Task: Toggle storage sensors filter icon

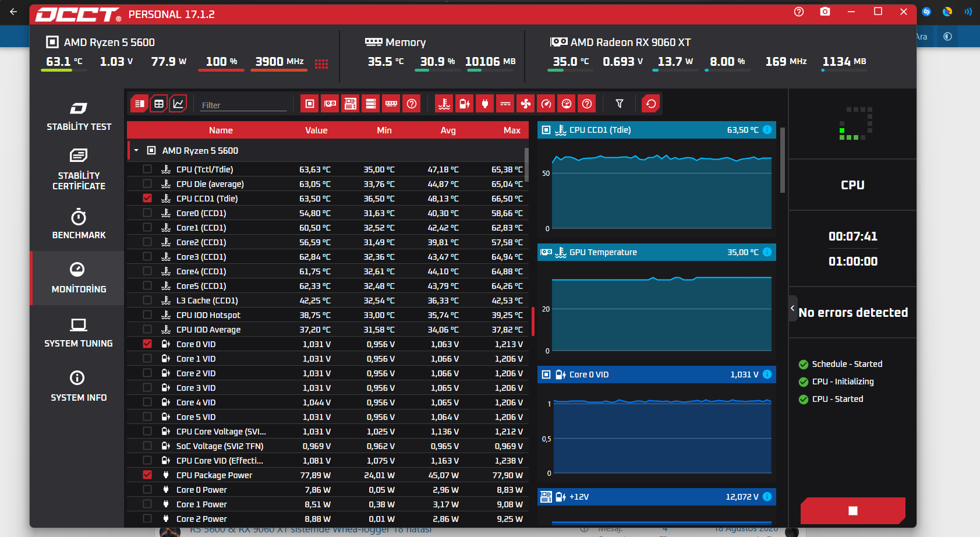Action: [x=371, y=104]
